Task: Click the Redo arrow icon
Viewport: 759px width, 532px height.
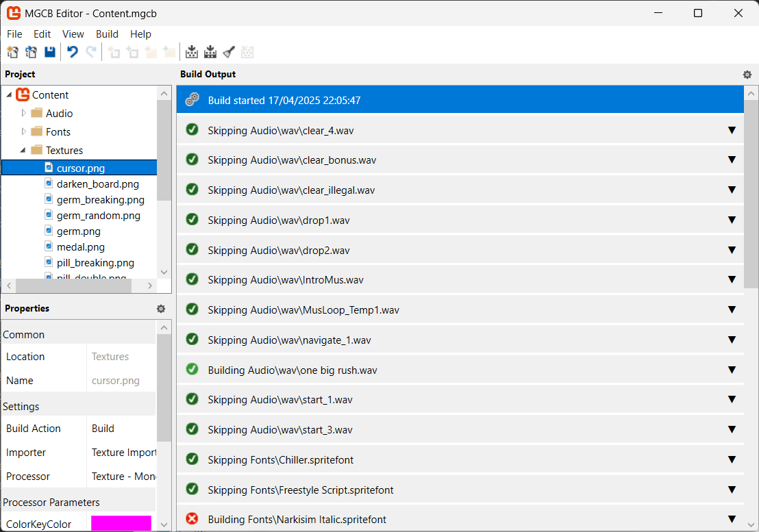Action: 90,52
